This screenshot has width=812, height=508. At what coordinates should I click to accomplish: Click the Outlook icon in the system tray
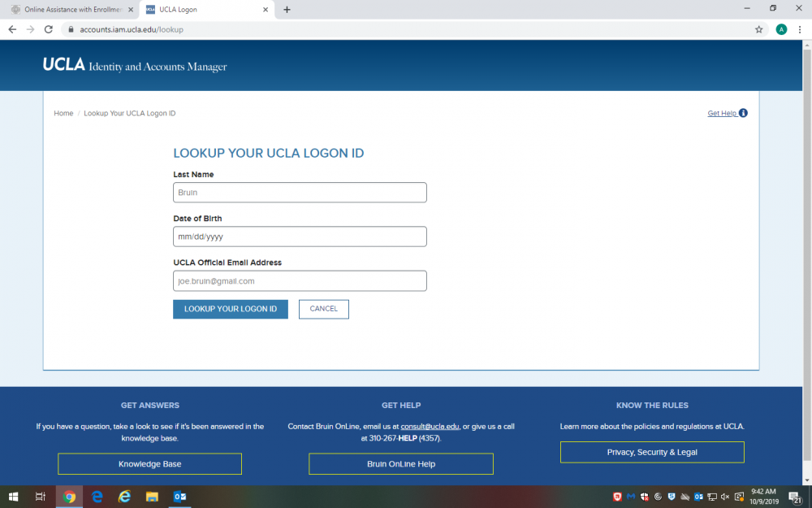(x=698, y=497)
